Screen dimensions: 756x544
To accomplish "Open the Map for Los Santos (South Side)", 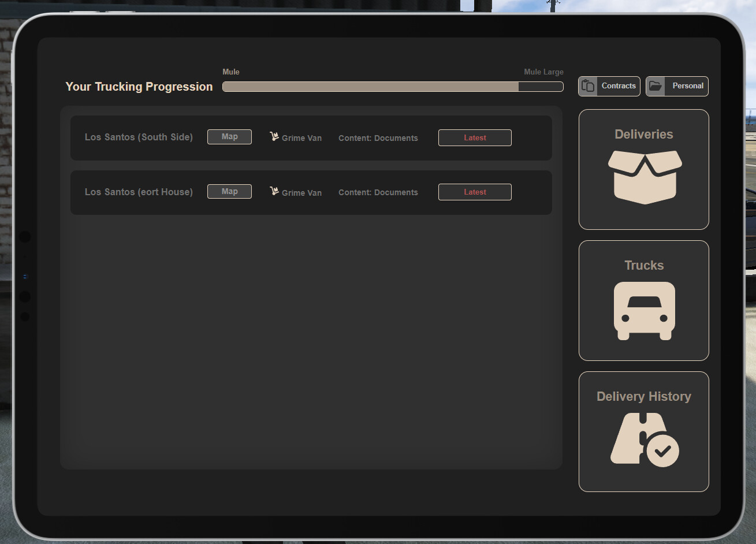I will coord(229,137).
